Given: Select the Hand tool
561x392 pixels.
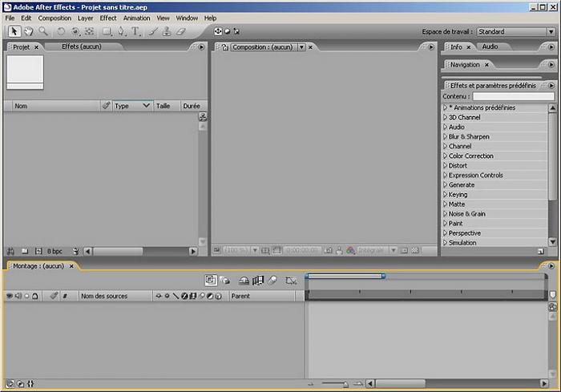Looking at the screenshot, I should click(x=29, y=31).
